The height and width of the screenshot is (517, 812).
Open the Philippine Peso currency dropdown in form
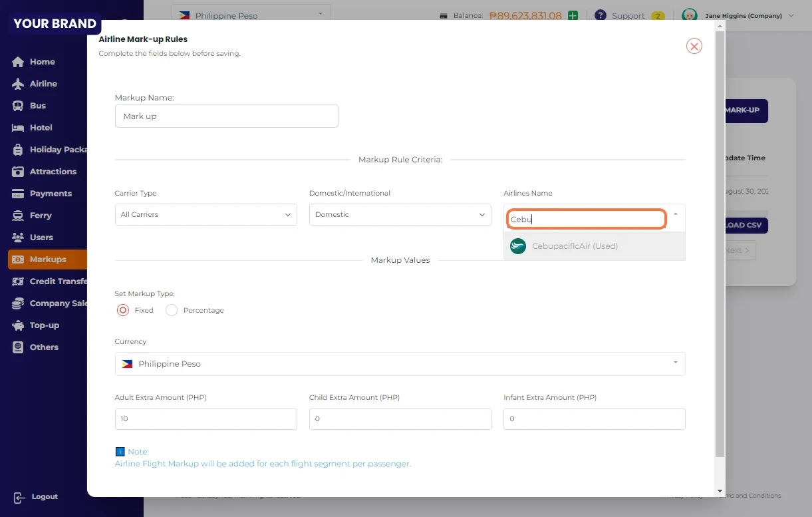[x=400, y=364]
